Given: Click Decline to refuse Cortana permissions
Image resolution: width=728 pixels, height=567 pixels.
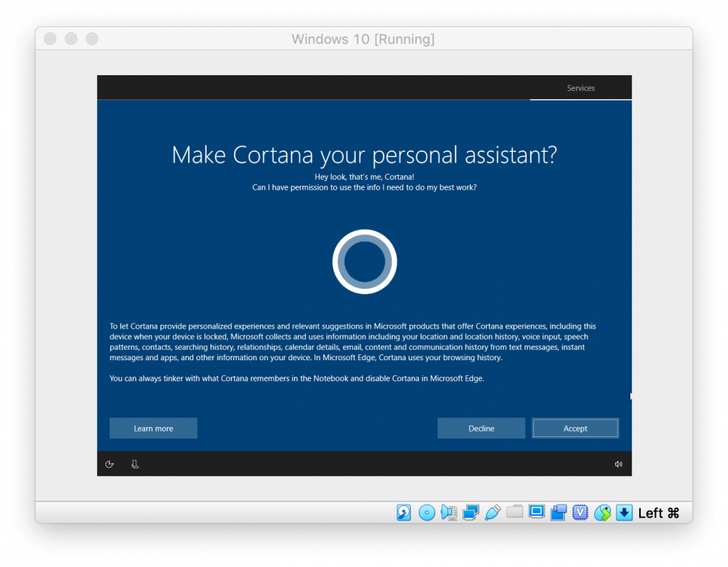Looking at the screenshot, I should click(x=481, y=428).
